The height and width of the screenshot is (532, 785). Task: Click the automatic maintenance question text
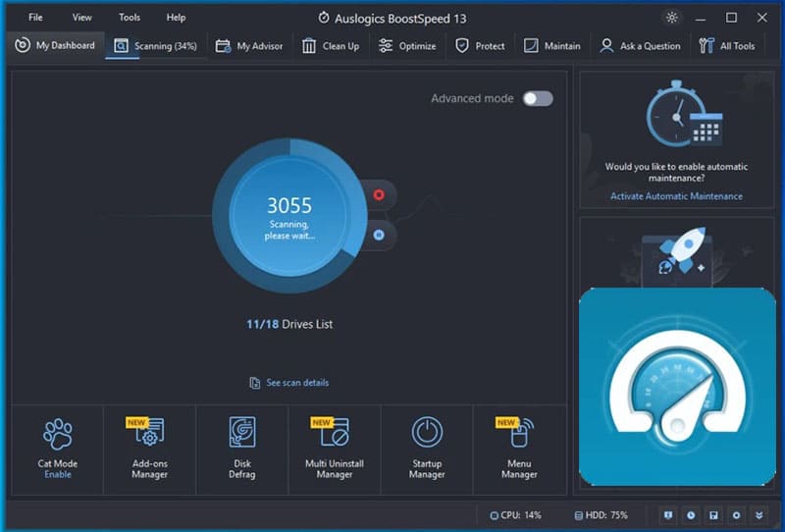click(676, 173)
